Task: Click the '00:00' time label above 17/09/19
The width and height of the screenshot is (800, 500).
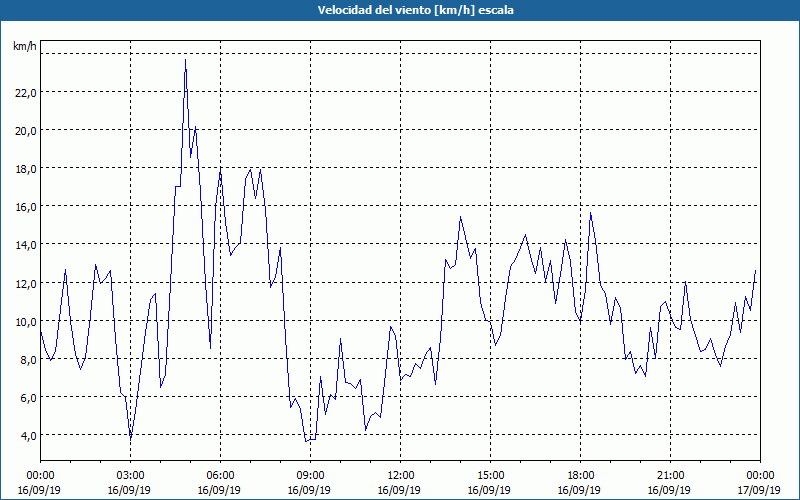Action: click(760, 476)
